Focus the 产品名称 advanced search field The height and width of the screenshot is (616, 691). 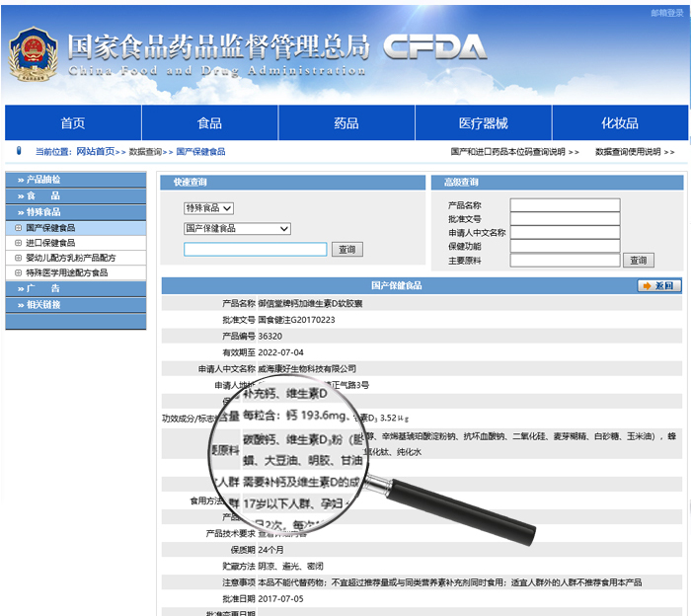click(x=565, y=205)
